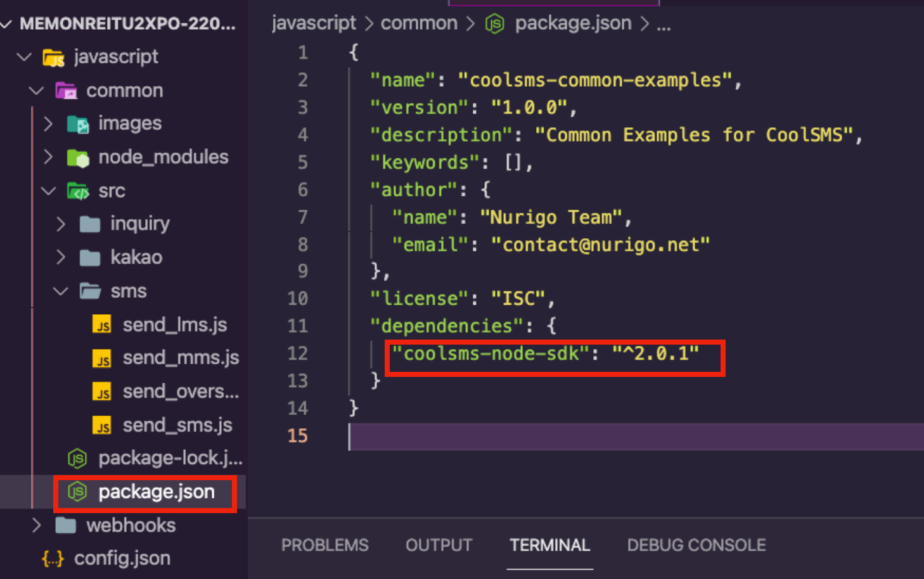Collapse the javascript folder chevron

tap(24, 57)
